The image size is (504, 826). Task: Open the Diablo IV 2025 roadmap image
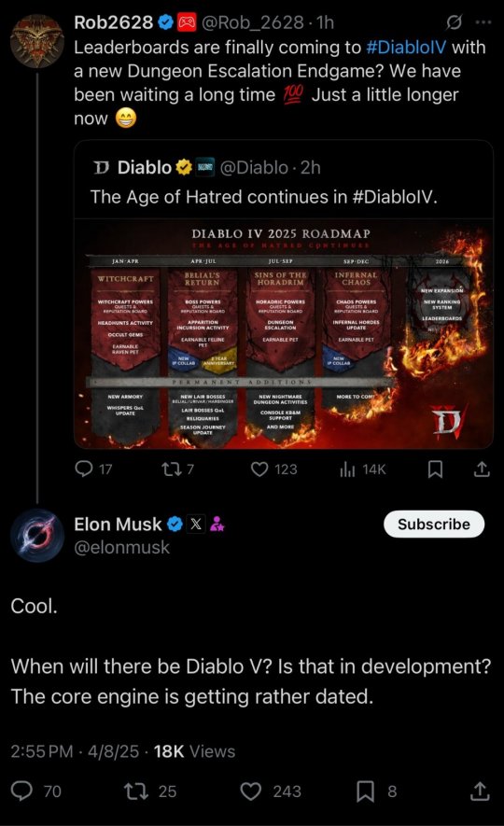(x=284, y=334)
